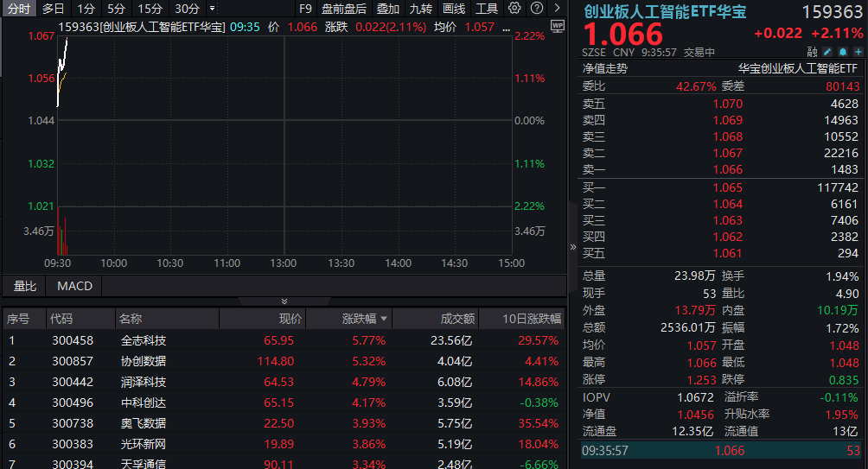Open 华宝创业板人工智能ETF fund link
The image size is (868, 469).
[797, 68]
